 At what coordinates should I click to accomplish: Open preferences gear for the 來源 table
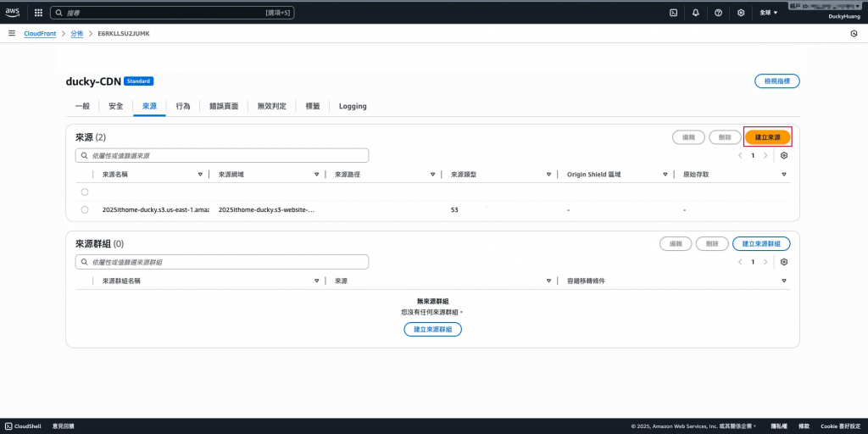pos(784,156)
